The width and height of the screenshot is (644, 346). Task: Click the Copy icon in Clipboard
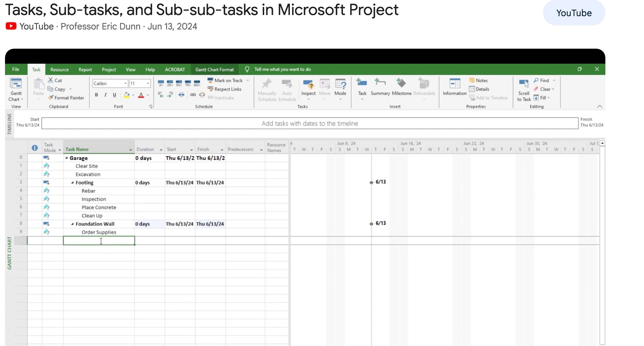pos(50,89)
